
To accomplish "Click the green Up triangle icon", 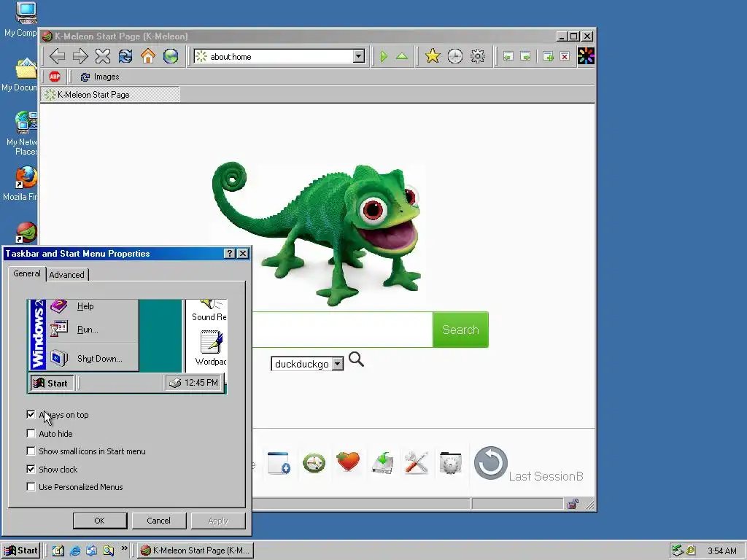I will pos(402,56).
